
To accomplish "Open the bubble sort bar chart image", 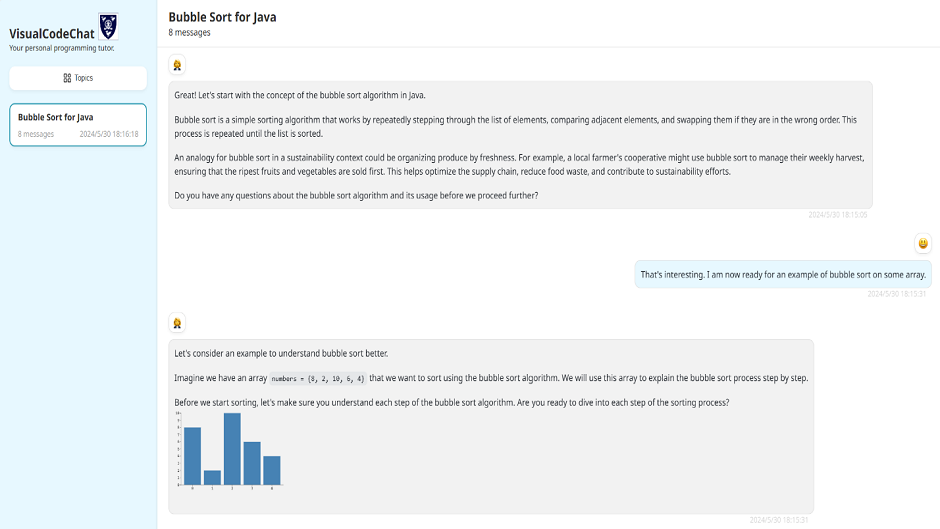I will coord(229,450).
